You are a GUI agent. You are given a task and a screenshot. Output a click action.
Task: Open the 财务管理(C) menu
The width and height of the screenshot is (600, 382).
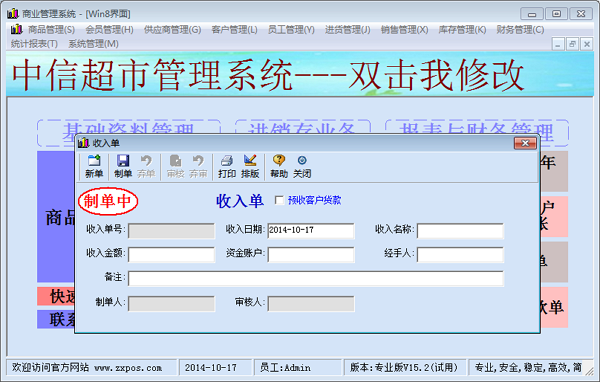pos(520,29)
